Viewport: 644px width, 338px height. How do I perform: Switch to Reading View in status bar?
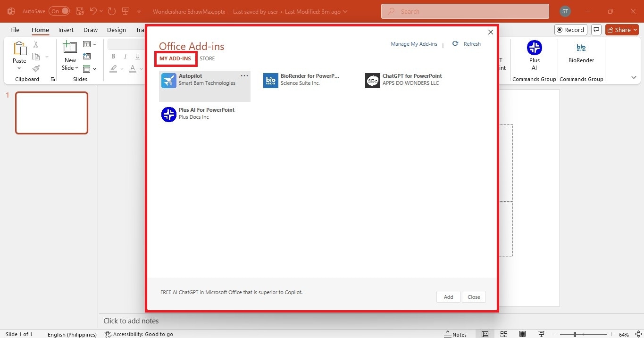coord(523,334)
